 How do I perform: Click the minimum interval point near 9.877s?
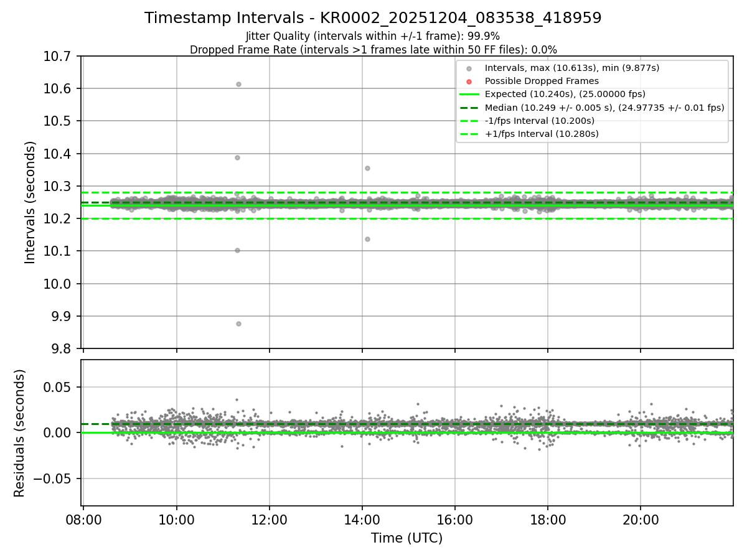click(x=238, y=324)
